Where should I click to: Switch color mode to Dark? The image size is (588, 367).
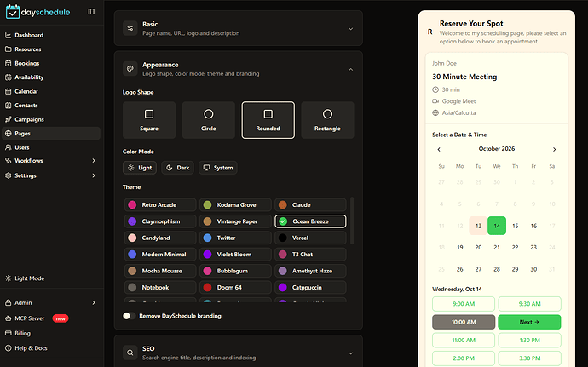point(178,168)
